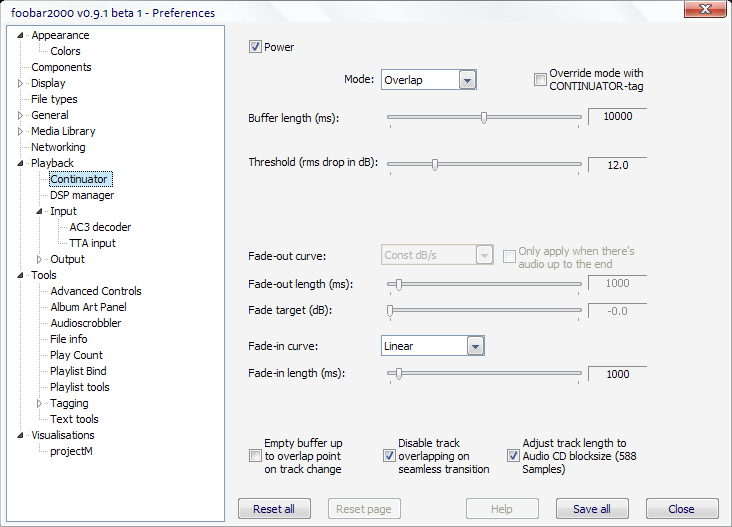Toggle Adjust track length to CD blocksize

tap(513, 456)
